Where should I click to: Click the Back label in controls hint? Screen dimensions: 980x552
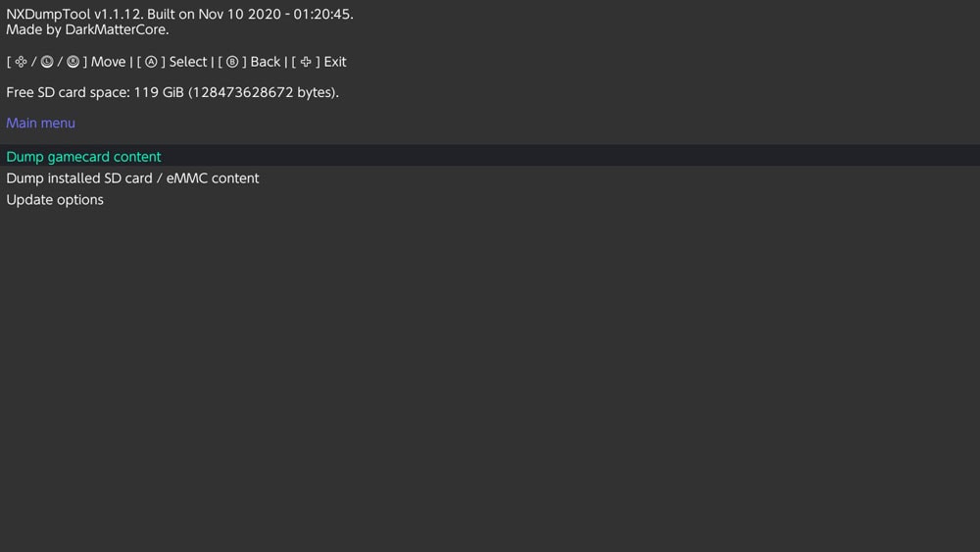click(x=265, y=62)
